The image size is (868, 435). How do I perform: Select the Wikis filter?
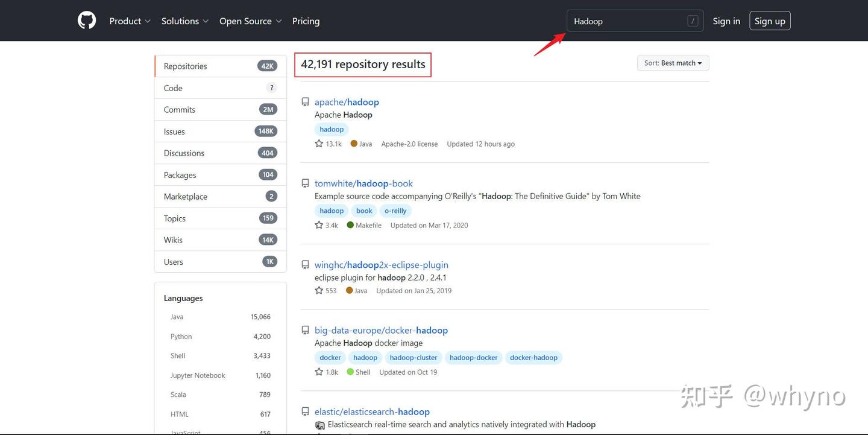pyautogui.click(x=221, y=240)
